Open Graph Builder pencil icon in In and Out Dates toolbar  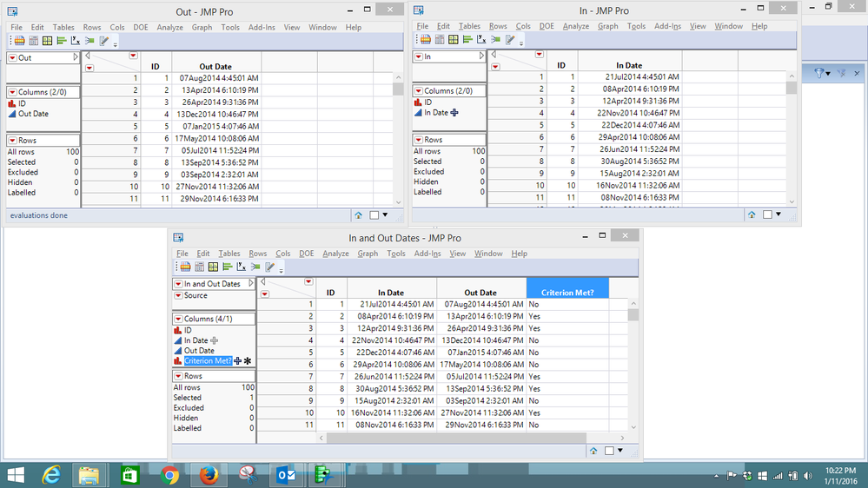point(269,267)
